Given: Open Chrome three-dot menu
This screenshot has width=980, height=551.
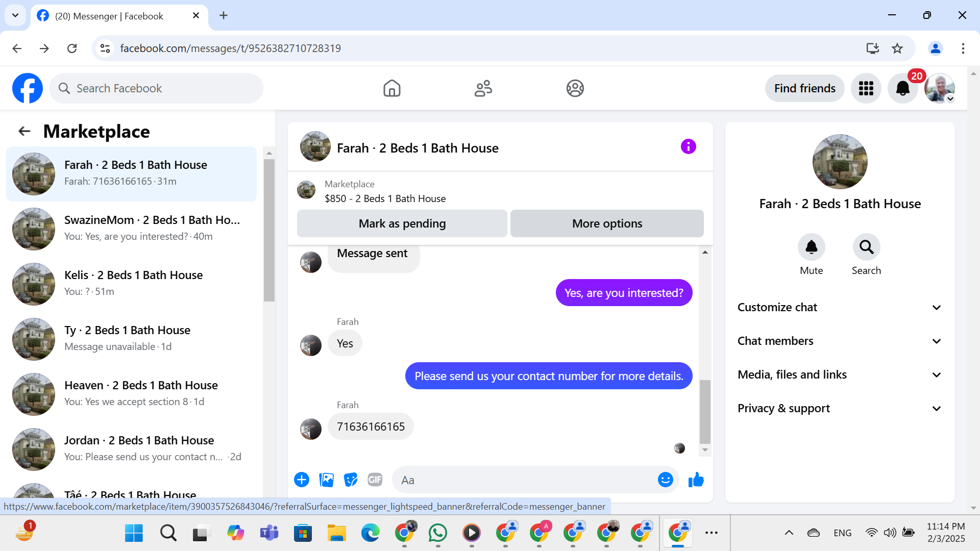Looking at the screenshot, I should point(963,48).
